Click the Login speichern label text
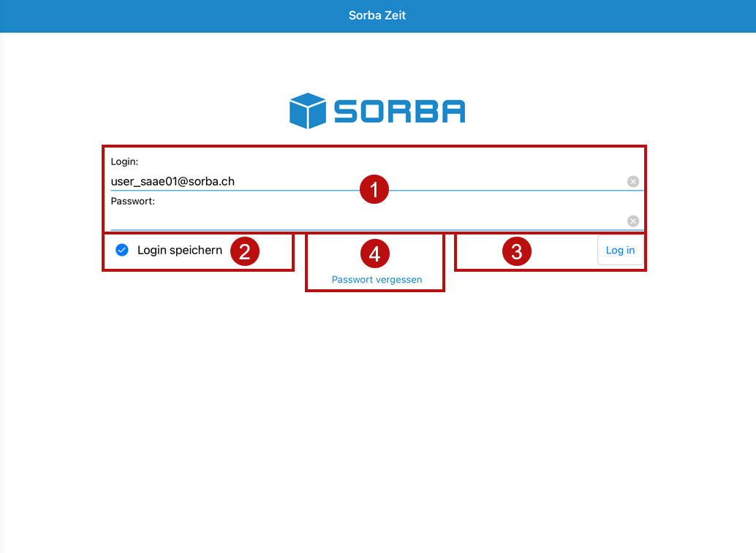 coord(180,250)
